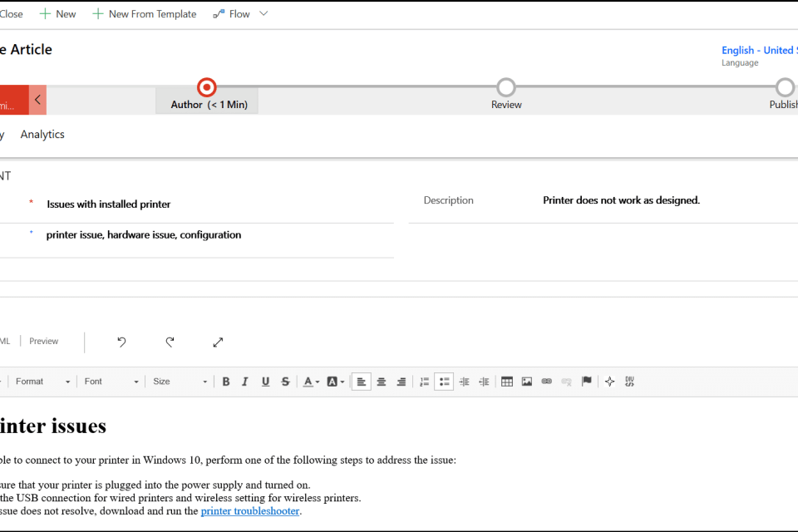
Task: Open the text highlight color picker
Action: pos(335,381)
